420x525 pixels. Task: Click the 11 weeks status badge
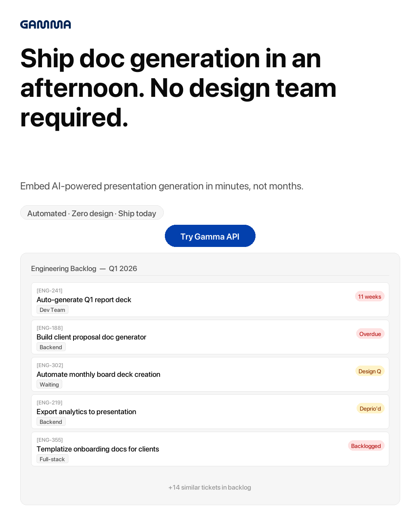[x=369, y=297]
